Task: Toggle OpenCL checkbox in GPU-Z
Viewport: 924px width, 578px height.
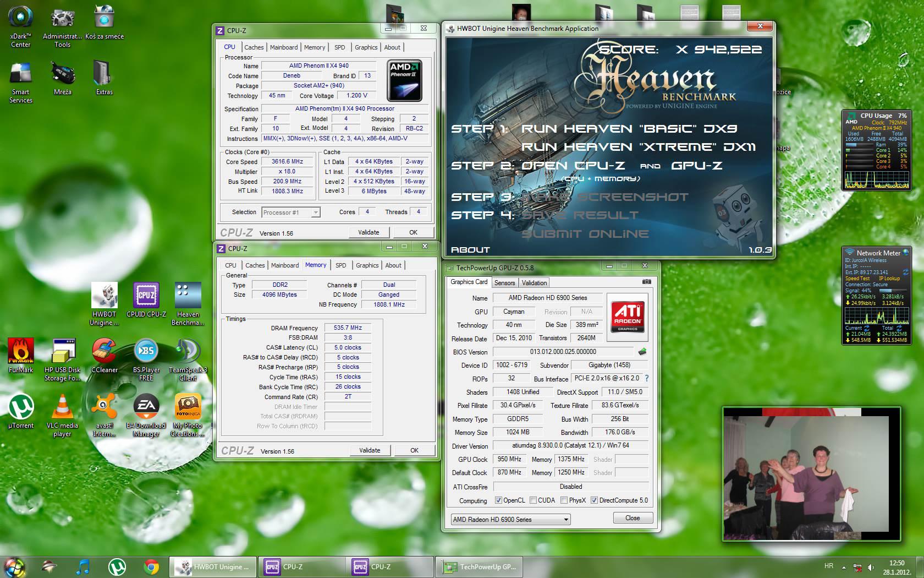Action: pyautogui.click(x=498, y=500)
